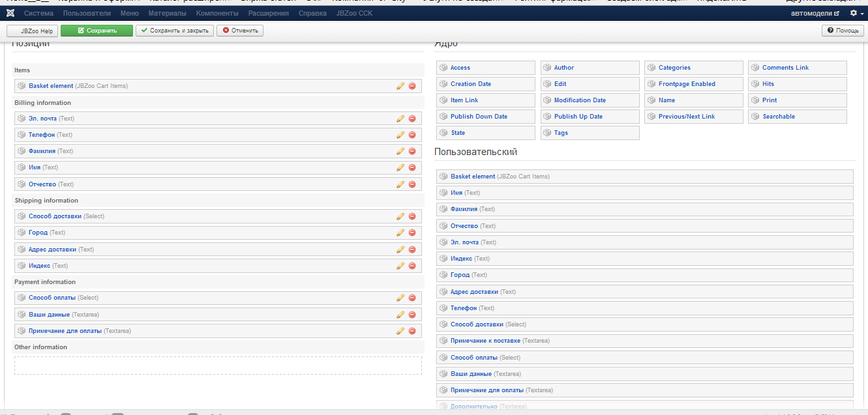
Task: Open the JBZoo CCK menu
Action: [x=354, y=13]
